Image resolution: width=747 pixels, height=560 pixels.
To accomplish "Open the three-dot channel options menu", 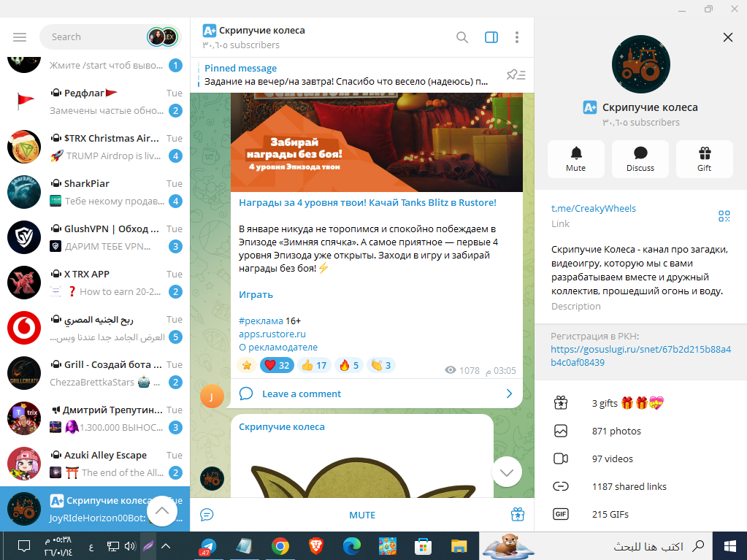I will (517, 37).
